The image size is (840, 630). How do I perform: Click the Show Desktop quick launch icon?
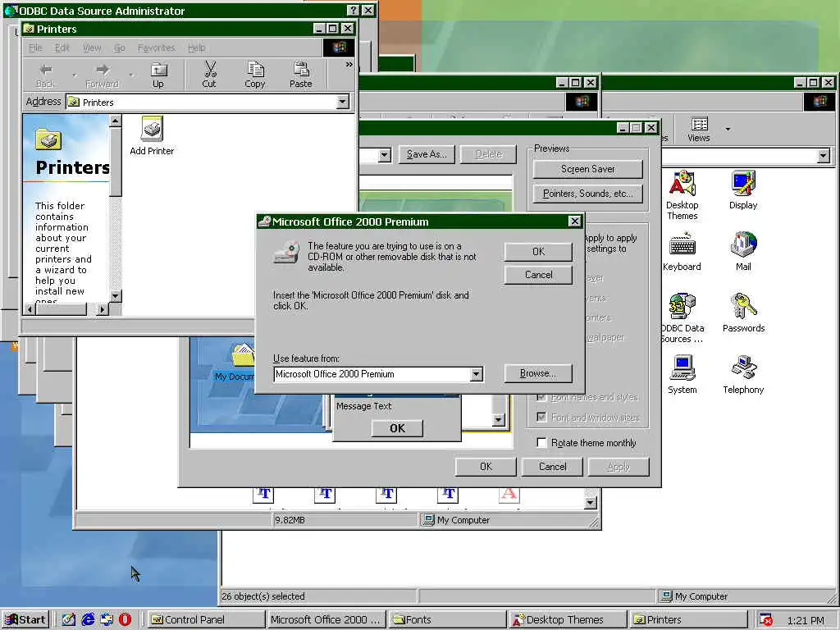click(69, 619)
